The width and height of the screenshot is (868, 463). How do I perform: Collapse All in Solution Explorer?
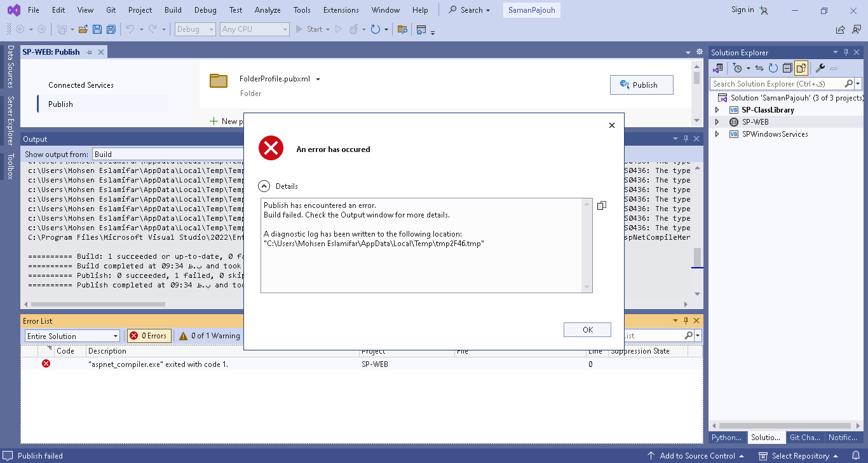click(x=787, y=68)
